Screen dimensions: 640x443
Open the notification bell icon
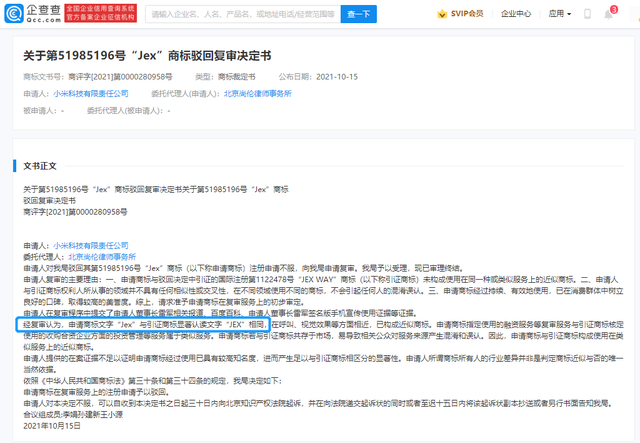tap(607, 14)
